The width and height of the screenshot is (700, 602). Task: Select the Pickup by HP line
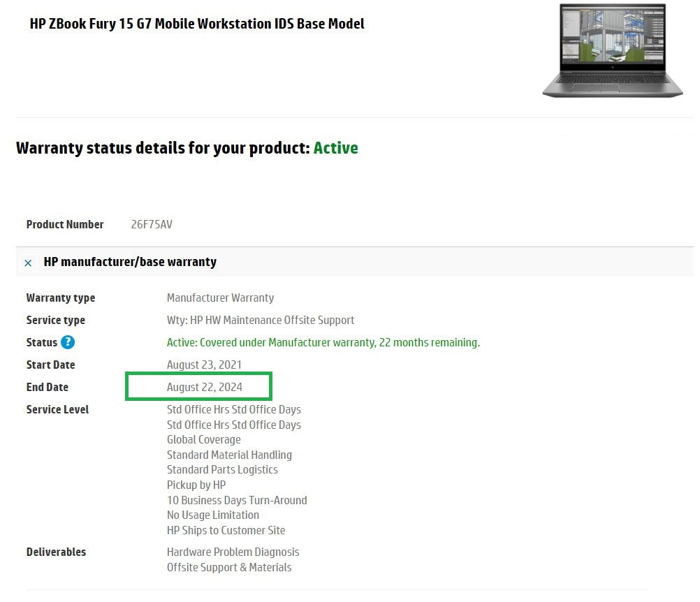coord(196,485)
